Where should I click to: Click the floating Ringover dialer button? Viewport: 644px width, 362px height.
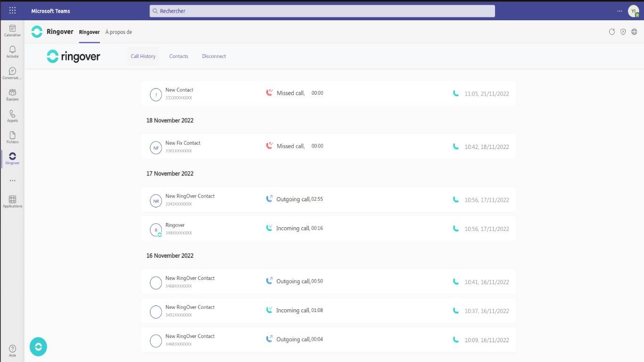tap(38, 346)
